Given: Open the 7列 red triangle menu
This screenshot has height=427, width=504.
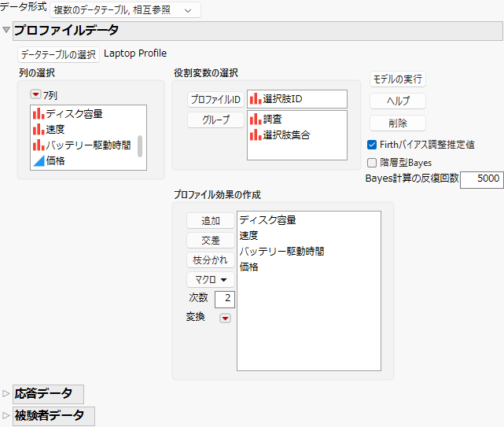Looking at the screenshot, I should tap(35, 94).
